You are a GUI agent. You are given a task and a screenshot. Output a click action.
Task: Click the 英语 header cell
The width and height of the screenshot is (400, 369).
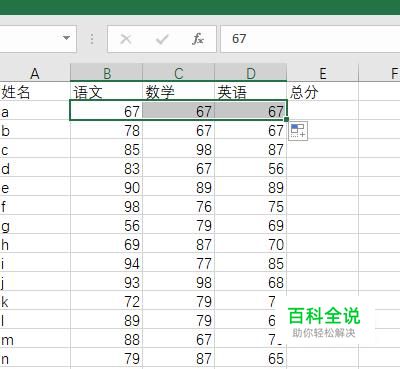point(251,91)
